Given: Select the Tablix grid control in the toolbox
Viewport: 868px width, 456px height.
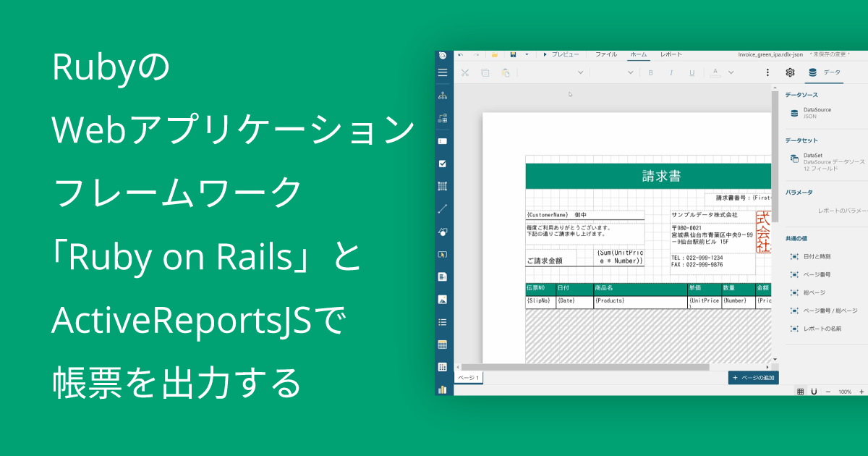Looking at the screenshot, I should (443, 367).
